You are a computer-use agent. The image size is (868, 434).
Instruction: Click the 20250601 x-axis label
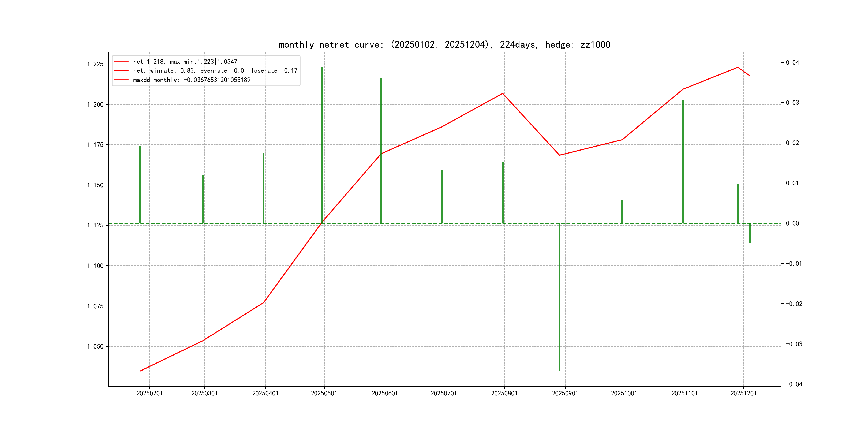384,393
